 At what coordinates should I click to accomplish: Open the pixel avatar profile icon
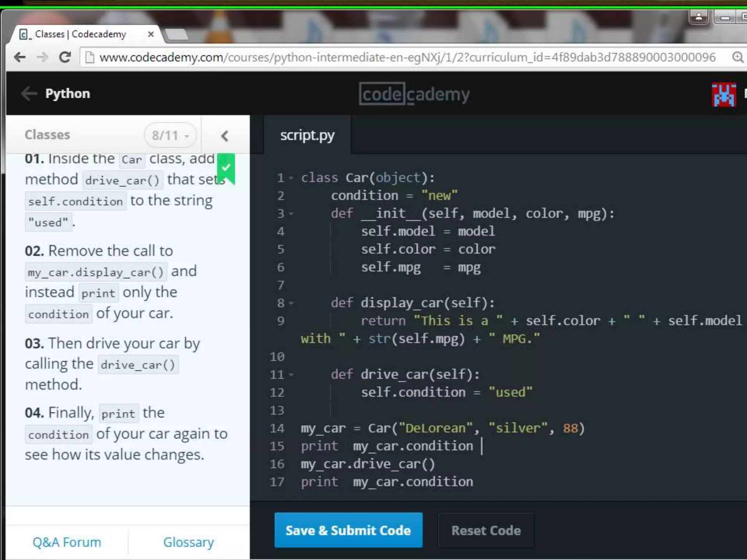click(x=724, y=95)
